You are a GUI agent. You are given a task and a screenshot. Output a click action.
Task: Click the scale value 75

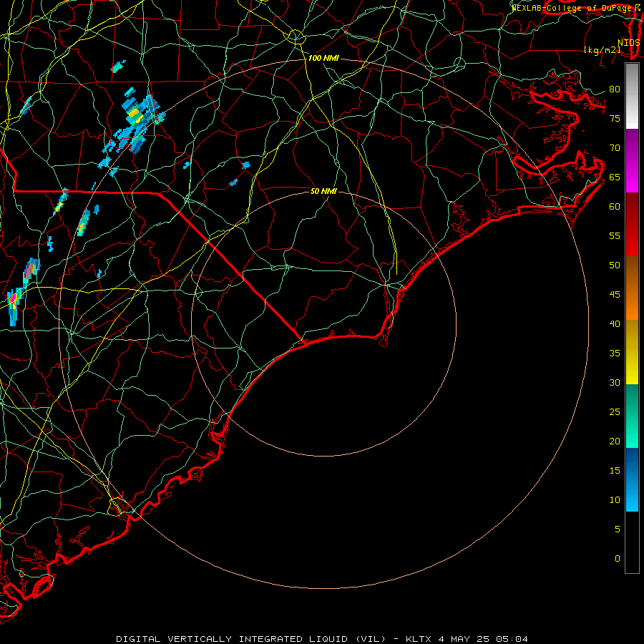[615, 118]
